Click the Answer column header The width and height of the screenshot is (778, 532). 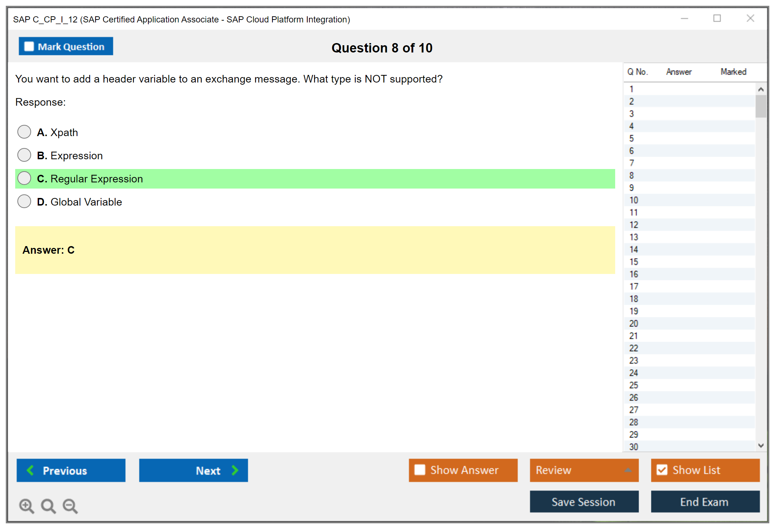click(678, 72)
